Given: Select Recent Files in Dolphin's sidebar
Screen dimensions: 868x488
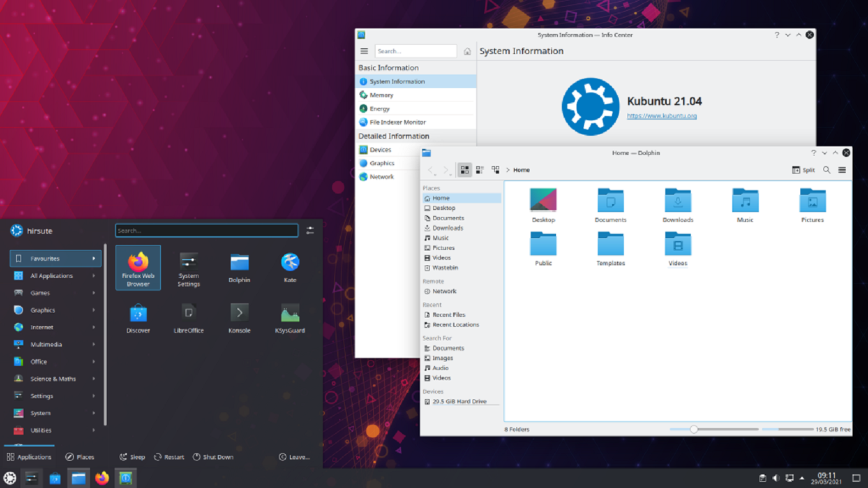Looking at the screenshot, I should click(448, 314).
